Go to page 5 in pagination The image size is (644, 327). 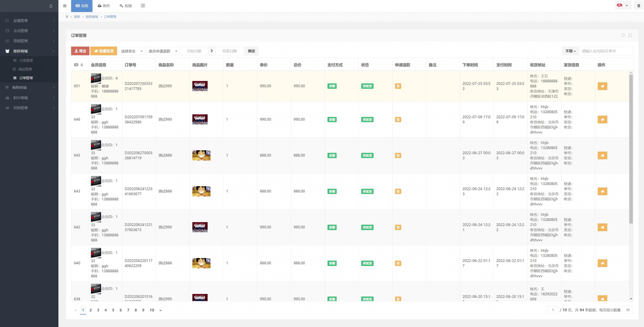(x=113, y=310)
